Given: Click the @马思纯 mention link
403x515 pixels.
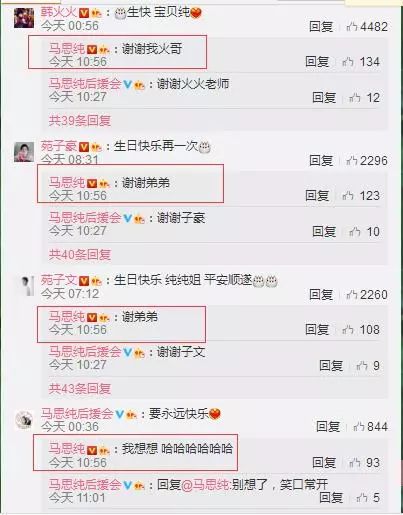Looking at the screenshot, I should (x=206, y=485).
